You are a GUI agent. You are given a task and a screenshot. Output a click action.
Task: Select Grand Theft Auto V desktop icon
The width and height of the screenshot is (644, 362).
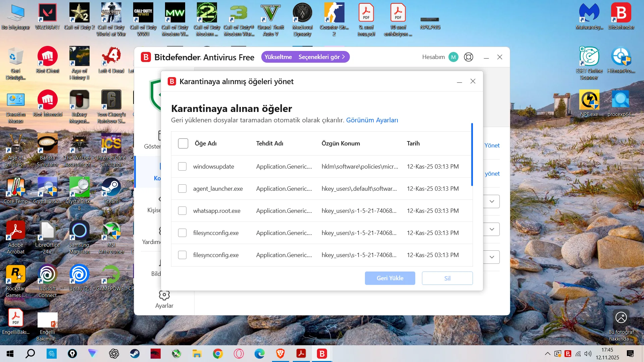click(x=271, y=20)
